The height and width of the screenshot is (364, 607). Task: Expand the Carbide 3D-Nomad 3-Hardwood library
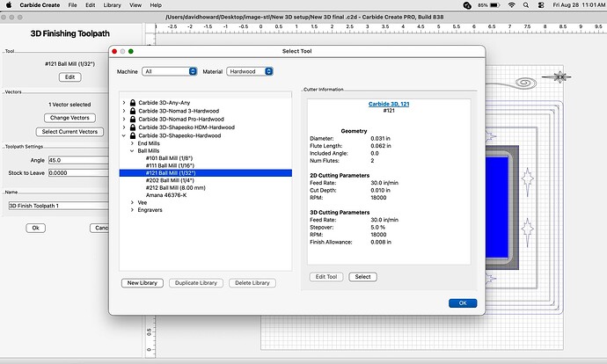click(x=124, y=111)
